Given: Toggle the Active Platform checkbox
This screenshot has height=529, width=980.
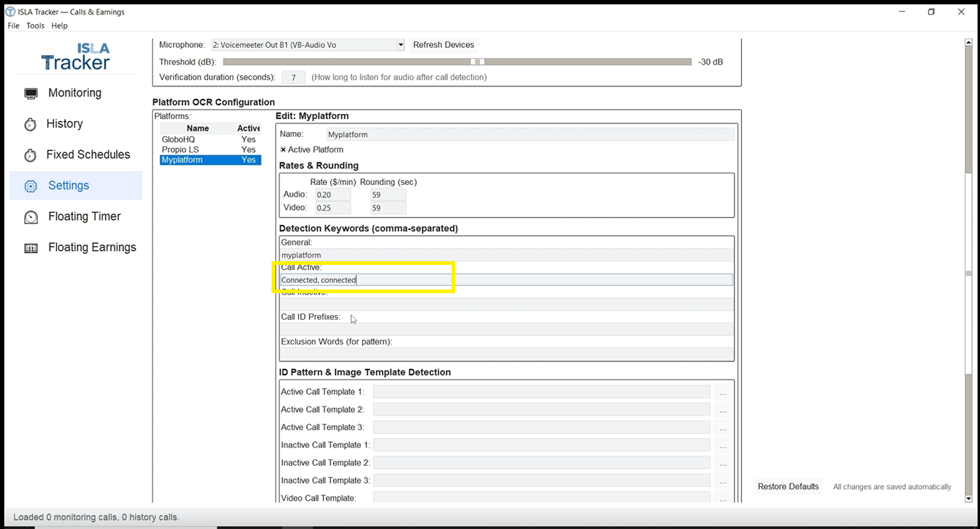Looking at the screenshot, I should [283, 149].
